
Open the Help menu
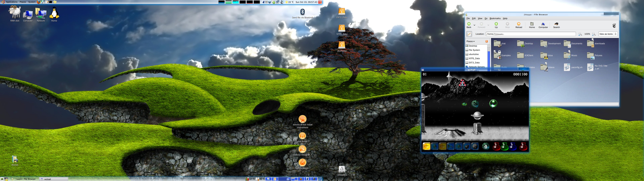coord(505,18)
